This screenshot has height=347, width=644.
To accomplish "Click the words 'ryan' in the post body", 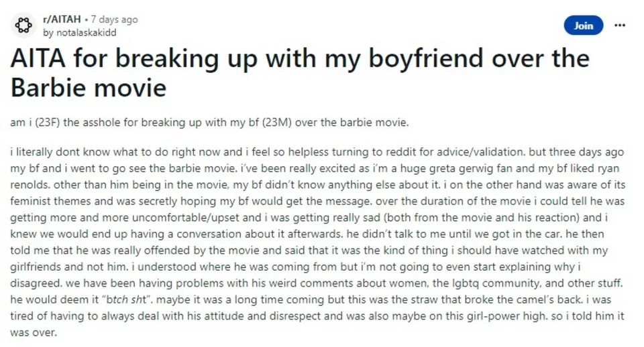I will (608, 168).
